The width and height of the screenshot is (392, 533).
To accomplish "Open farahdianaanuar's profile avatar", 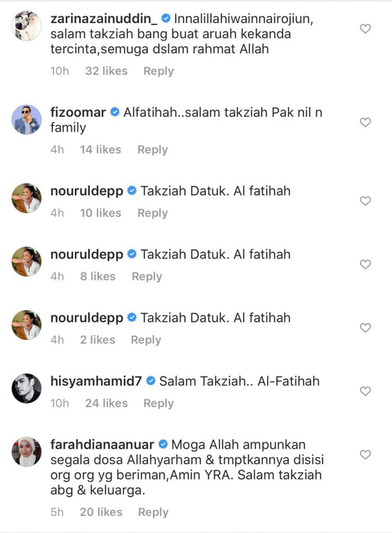I will (27, 452).
